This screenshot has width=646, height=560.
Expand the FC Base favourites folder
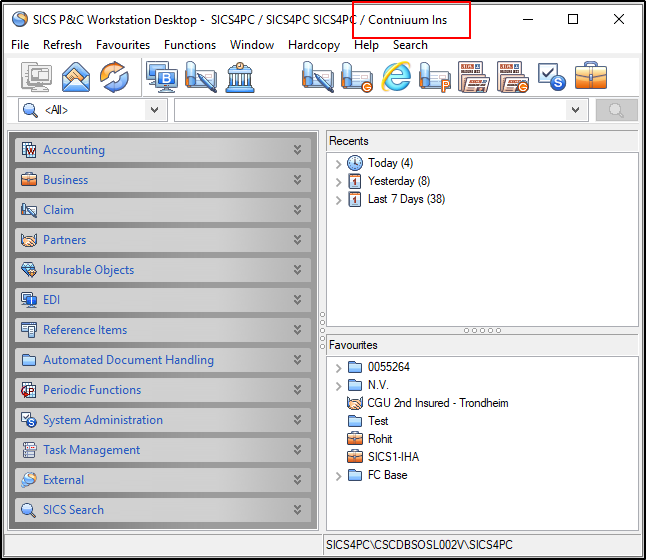click(338, 475)
